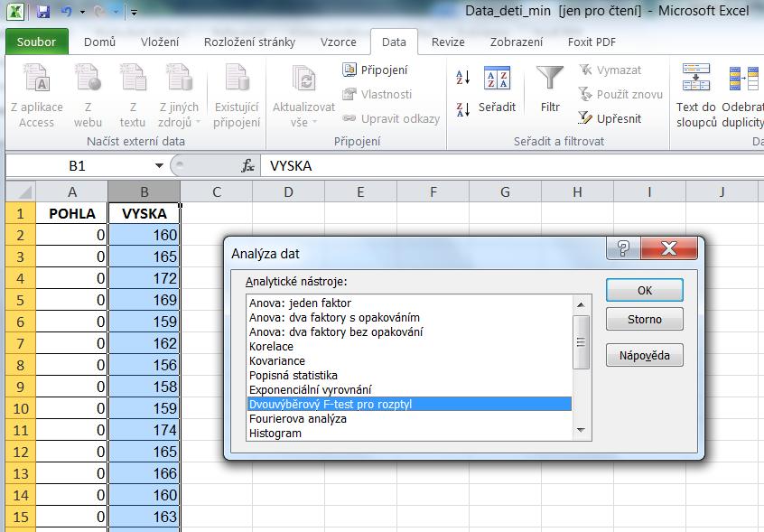
Task: Toggle the Filtr funnel
Action: click(x=550, y=89)
